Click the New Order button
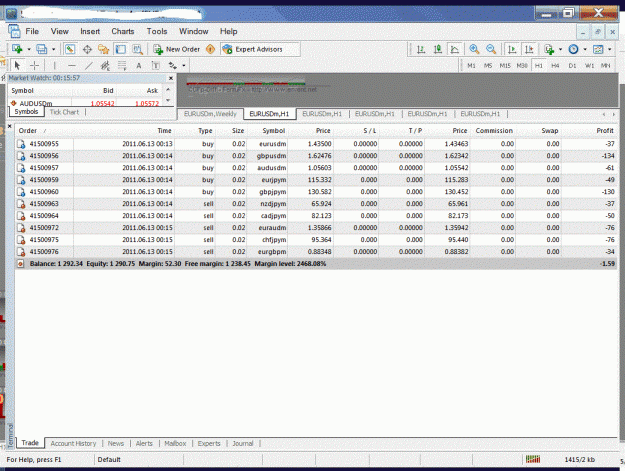 (x=177, y=49)
